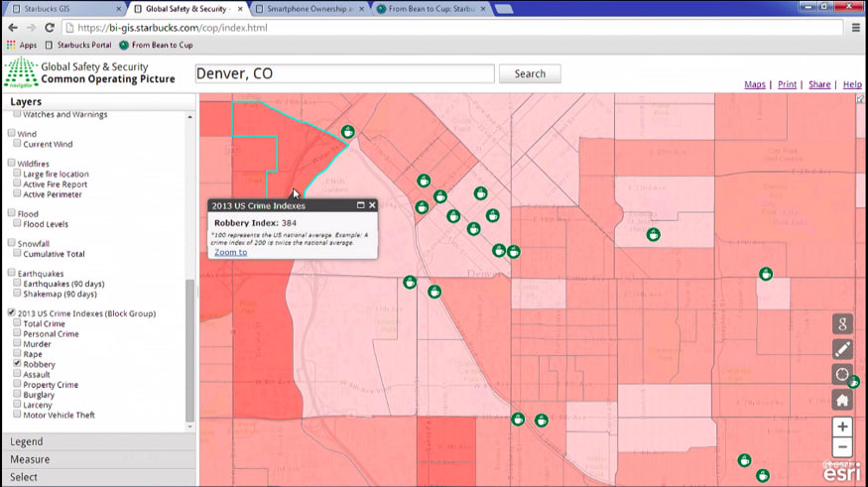Uncheck 2013 US Crime Indexes (Block Group)

11,312
